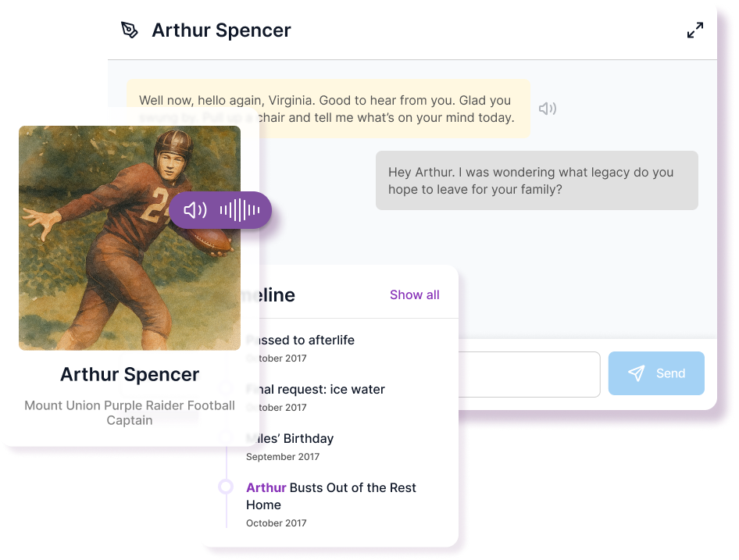This screenshot has width=739, height=560.
Task: Click Virginia's legacy question message bubble
Action: [537, 180]
